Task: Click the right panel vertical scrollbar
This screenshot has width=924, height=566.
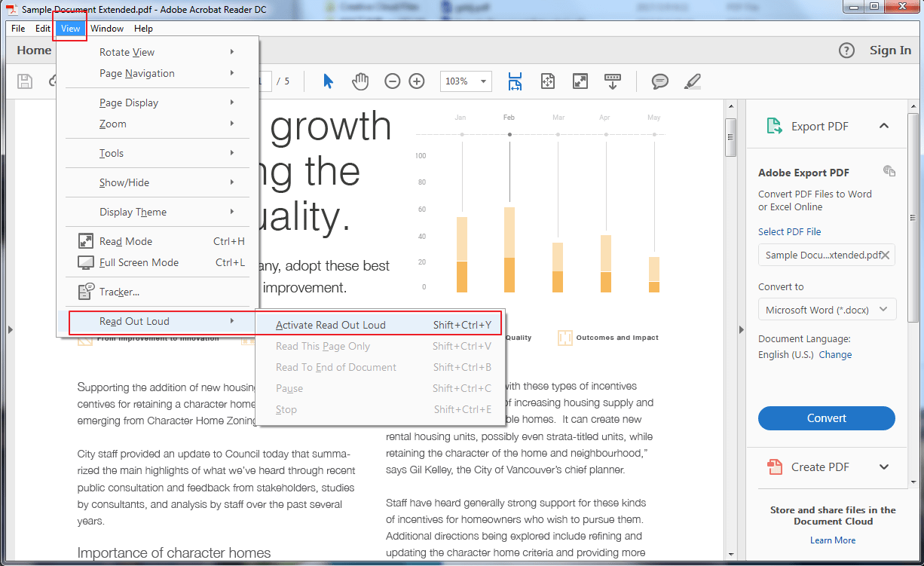Action: (x=913, y=219)
